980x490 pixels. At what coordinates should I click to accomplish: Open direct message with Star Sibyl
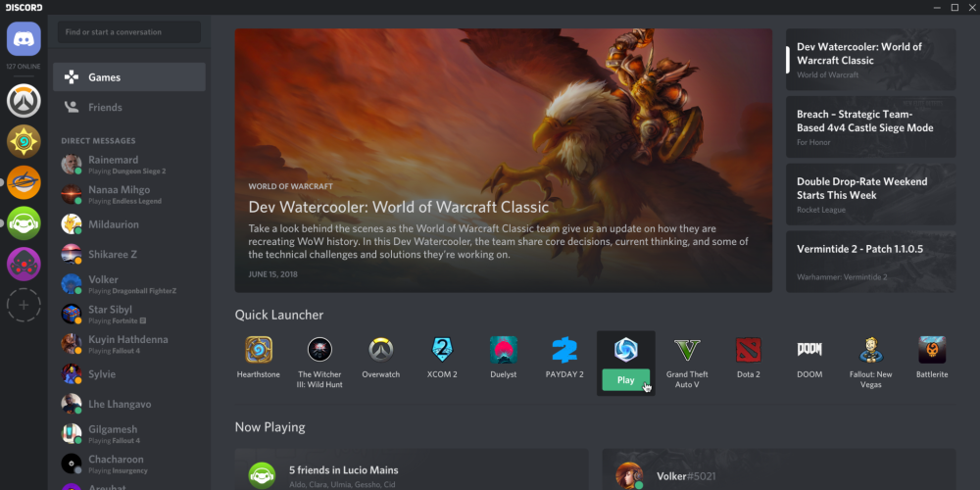coord(129,315)
